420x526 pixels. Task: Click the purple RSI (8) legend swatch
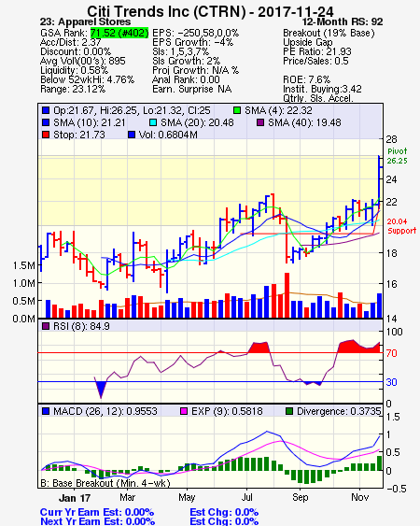coord(46,326)
